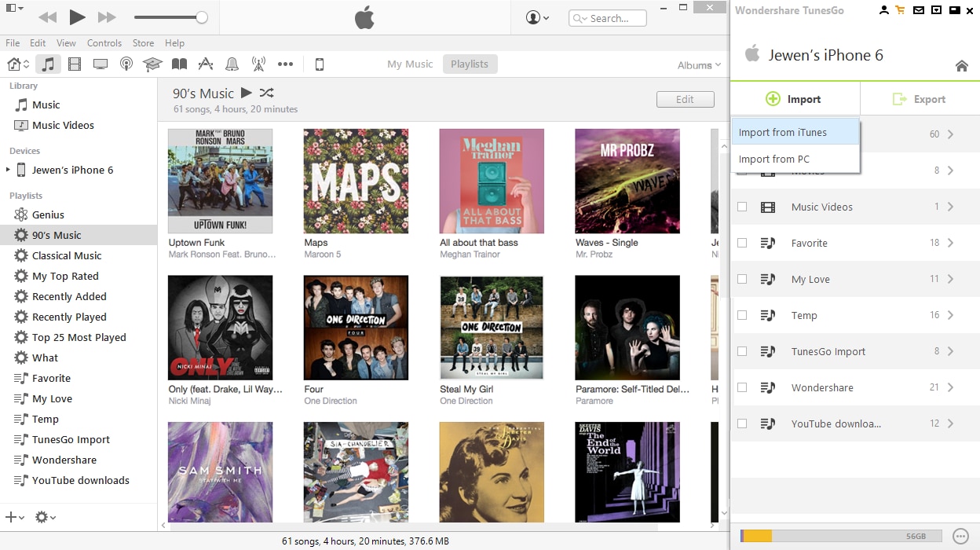The width and height of the screenshot is (980, 550).
Task: Shuffle the 90's Music playlist
Action: 266,93
